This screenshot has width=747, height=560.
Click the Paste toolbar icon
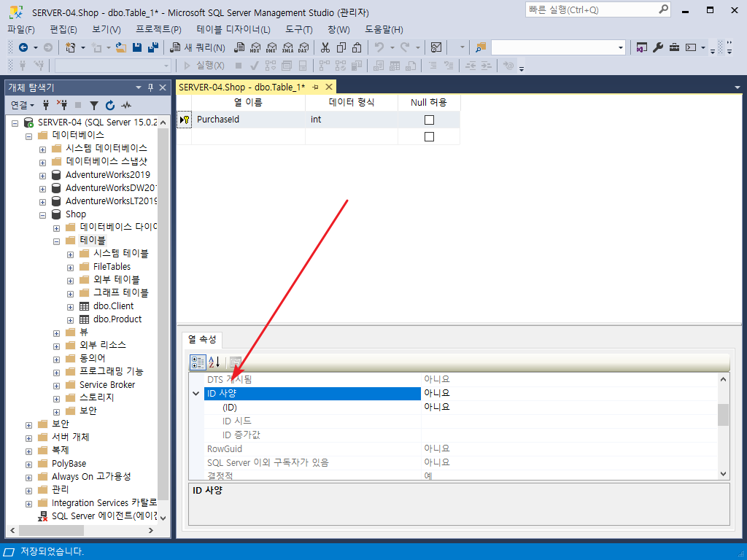pyautogui.click(x=357, y=47)
